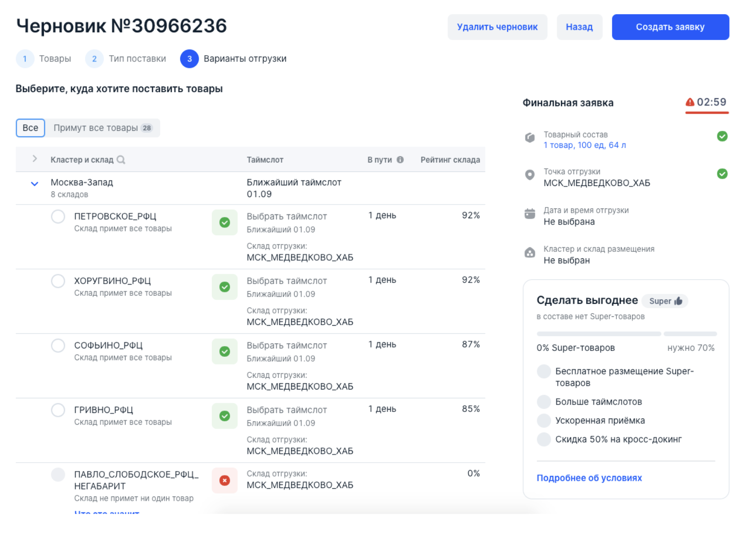This screenshot has width=756, height=534.
Task: Click the Super-товаров progress bar
Action: pos(627,334)
